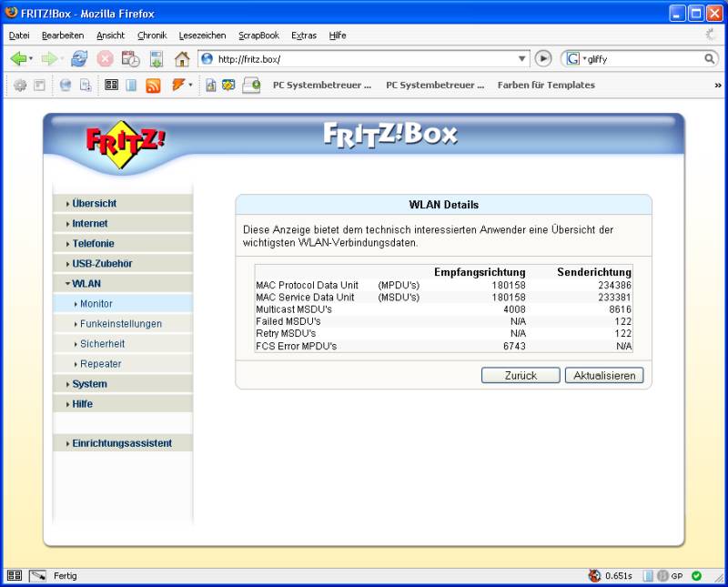Screen dimensions: 728x587
Task: Click the orange lightning bolt icon
Action: coord(178,85)
